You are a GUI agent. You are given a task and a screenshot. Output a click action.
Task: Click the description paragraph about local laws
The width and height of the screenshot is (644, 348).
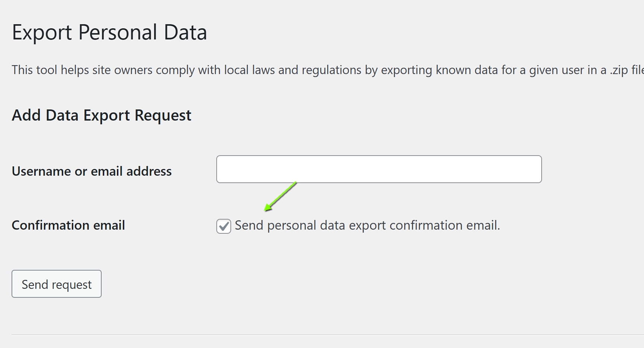(328, 70)
